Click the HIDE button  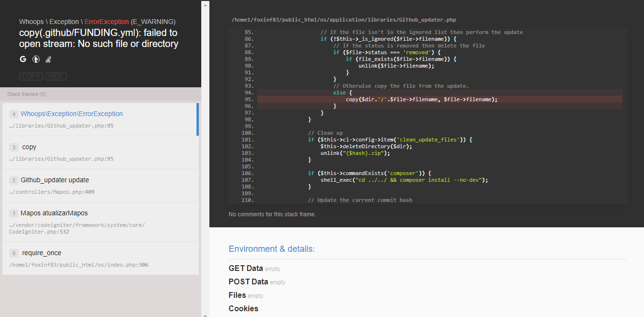[56, 76]
